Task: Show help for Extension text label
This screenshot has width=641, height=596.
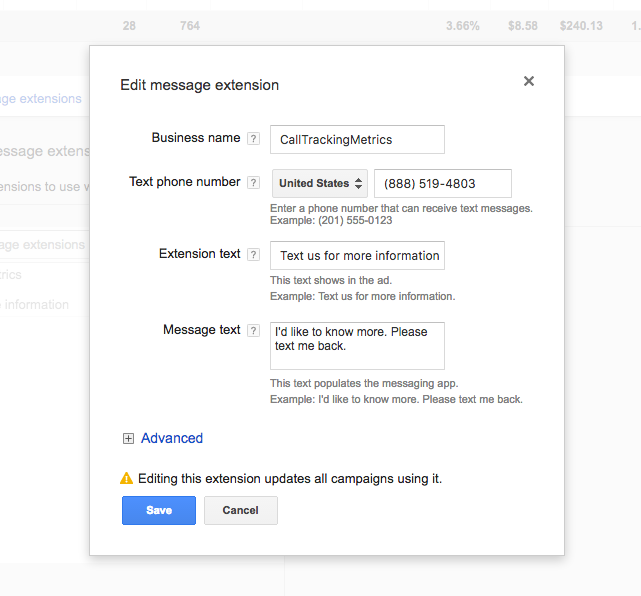Action: [x=253, y=255]
